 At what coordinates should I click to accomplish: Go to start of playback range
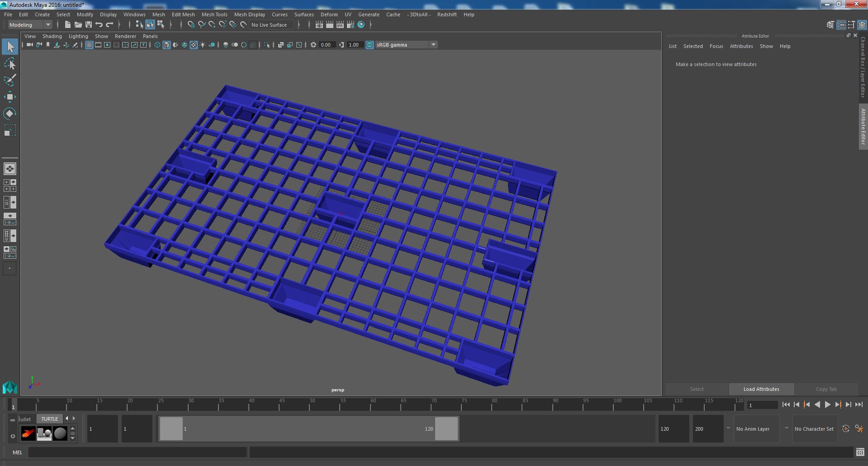coord(786,405)
